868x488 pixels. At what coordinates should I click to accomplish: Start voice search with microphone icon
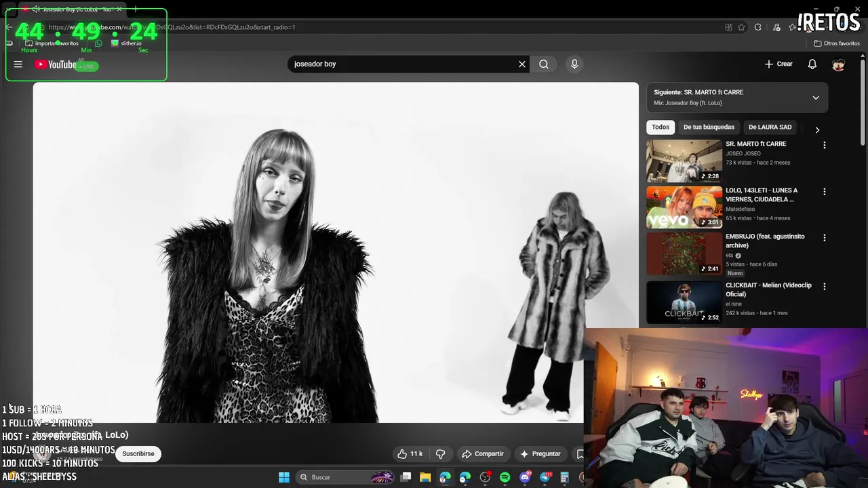click(574, 64)
